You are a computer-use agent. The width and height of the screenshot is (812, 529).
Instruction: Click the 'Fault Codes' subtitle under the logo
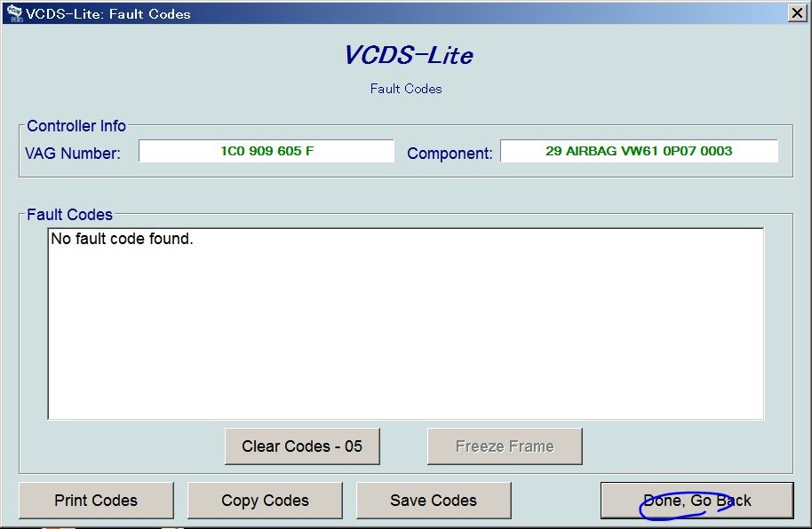(x=406, y=89)
